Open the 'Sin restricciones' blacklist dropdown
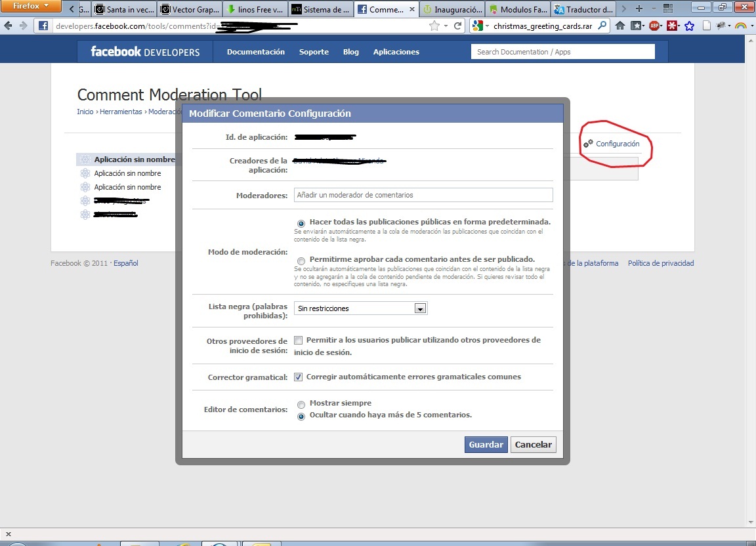 361,308
